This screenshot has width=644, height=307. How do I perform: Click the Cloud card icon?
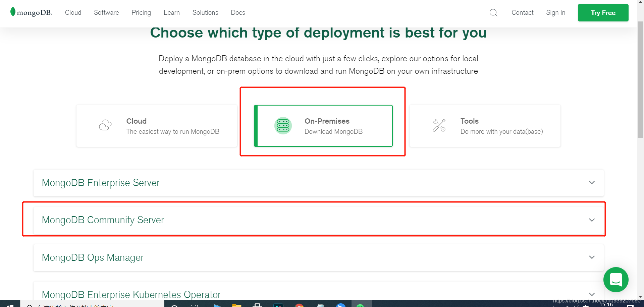pos(105,125)
